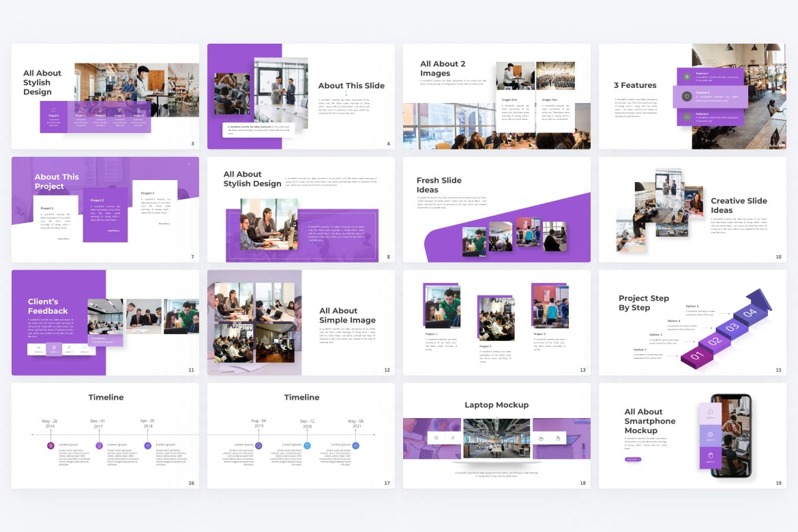Click the top Feature 1 circle icon

click(x=686, y=76)
